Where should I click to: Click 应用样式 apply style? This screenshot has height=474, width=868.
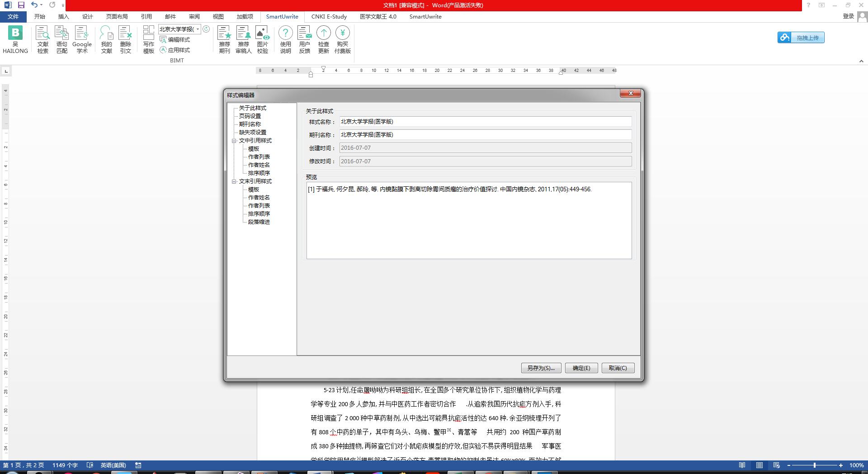click(x=175, y=50)
